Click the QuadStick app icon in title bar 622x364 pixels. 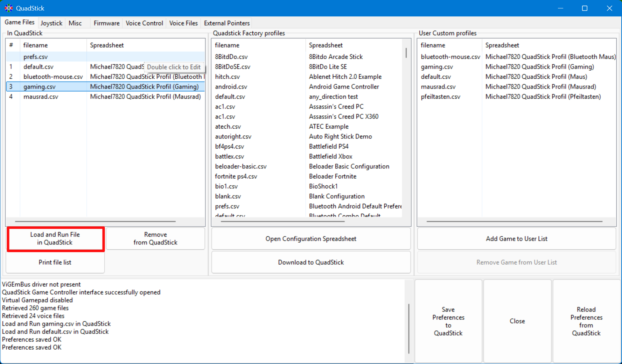(x=8, y=8)
